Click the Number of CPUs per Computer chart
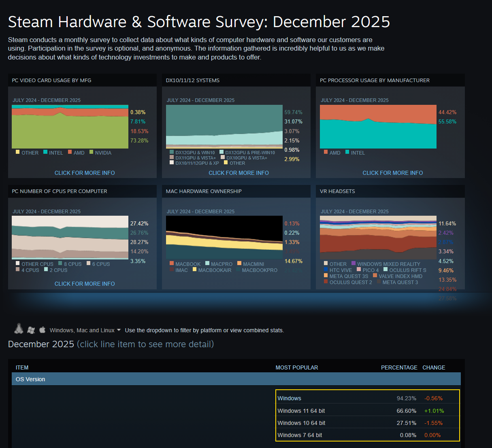Screen dimensions: 492x448 (x=70, y=238)
